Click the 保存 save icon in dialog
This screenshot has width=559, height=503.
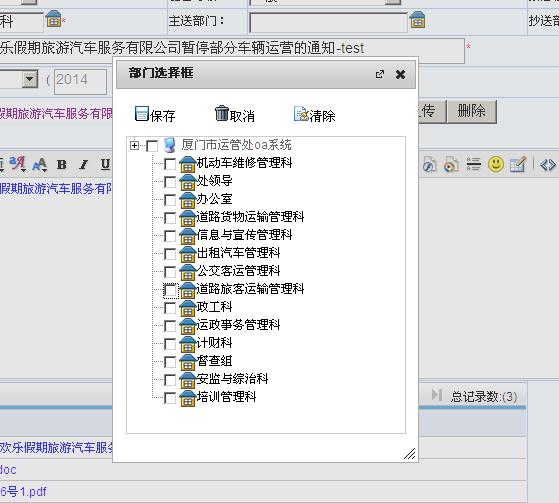[142, 114]
